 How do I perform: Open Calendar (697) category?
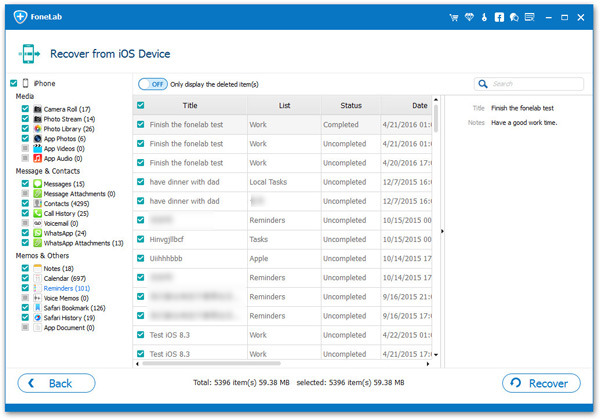tap(65, 278)
